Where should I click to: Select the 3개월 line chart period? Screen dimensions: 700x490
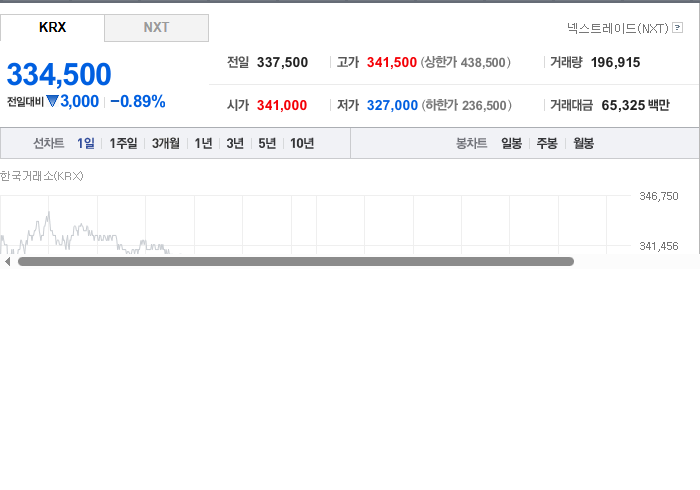click(x=166, y=143)
